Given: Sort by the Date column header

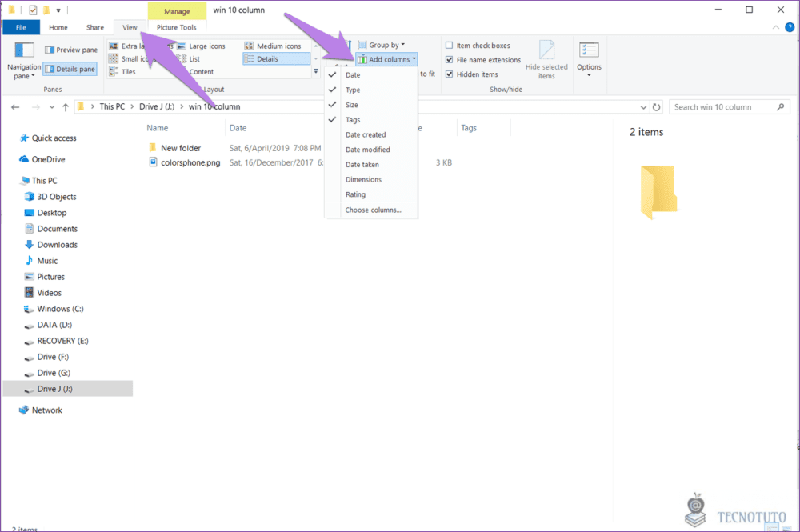Looking at the screenshot, I should [238, 128].
